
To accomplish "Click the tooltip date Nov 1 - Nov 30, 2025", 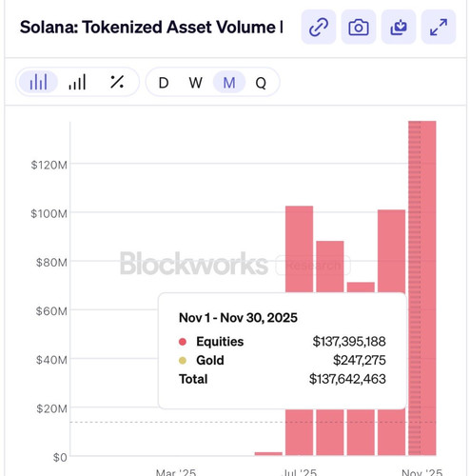I will pyautogui.click(x=238, y=318).
